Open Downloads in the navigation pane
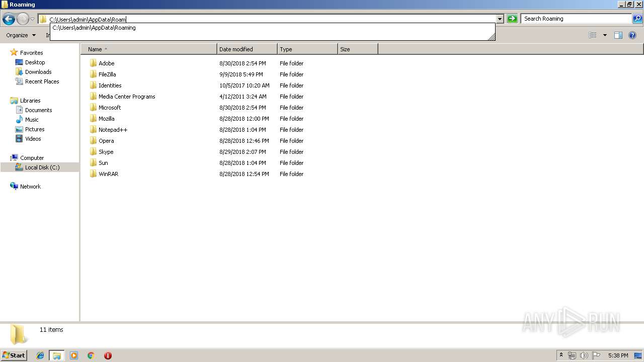The width and height of the screenshot is (644, 362). point(38,72)
